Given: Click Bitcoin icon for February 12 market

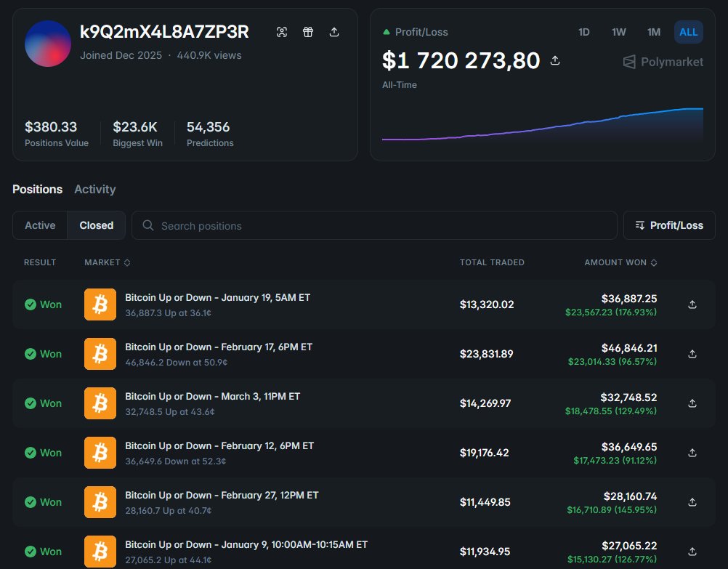Looking at the screenshot, I should [x=100, y=453].
